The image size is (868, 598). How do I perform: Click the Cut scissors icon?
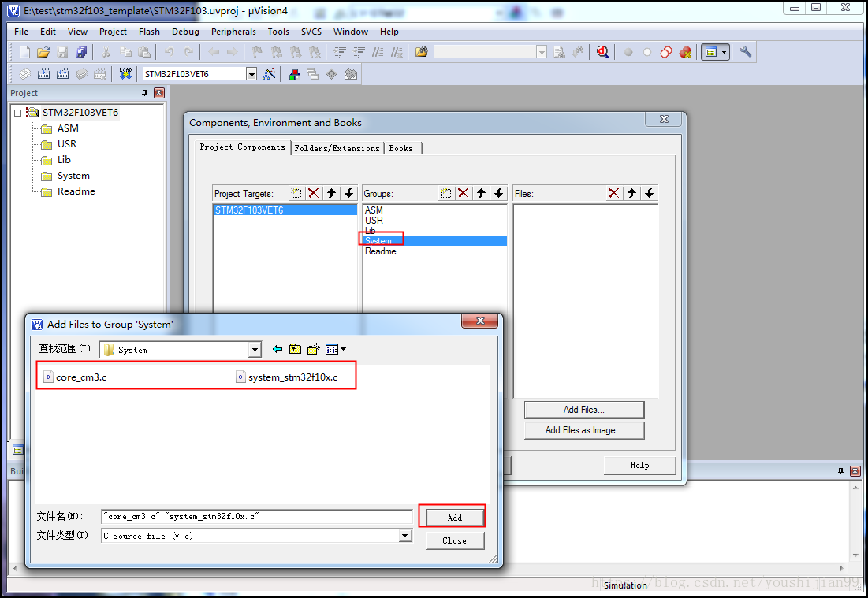(106, 52)
